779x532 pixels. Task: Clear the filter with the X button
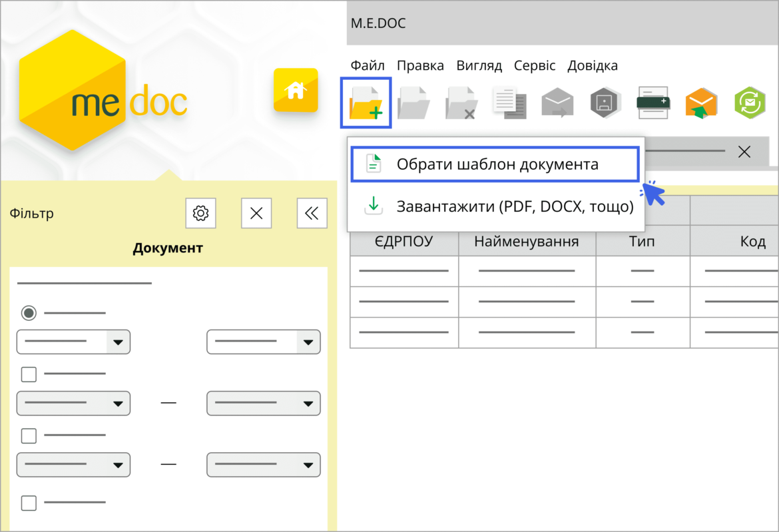[256, 213]
